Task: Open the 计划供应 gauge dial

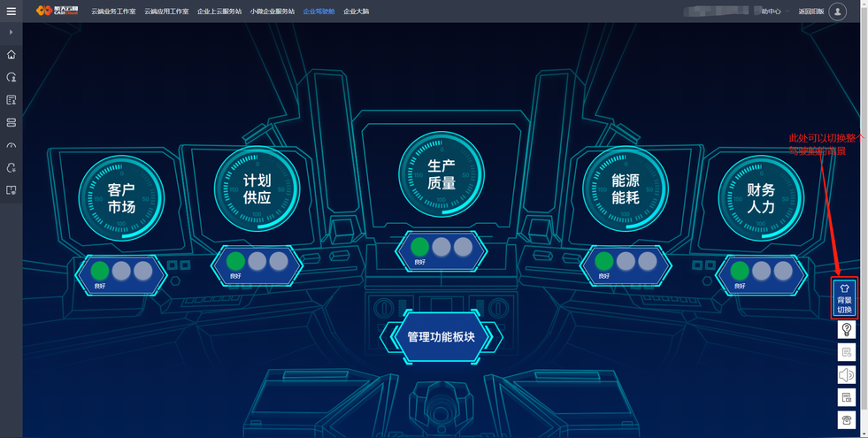Action: (x=257, y=188)
